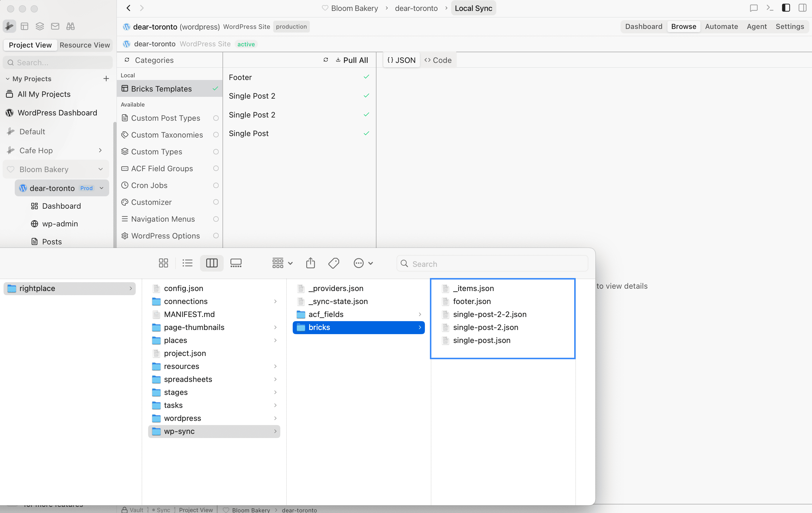The width and height of the screenshot is (812, 513).
Task: Refresh the Categories list
Action: point(127,60)
